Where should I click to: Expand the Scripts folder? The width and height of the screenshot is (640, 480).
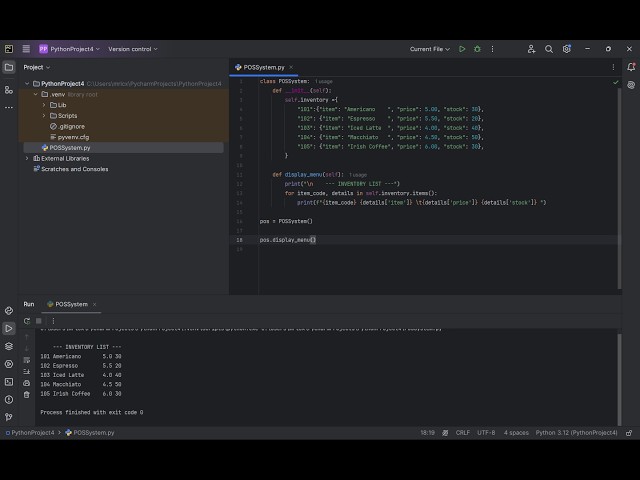click(44, 116)
